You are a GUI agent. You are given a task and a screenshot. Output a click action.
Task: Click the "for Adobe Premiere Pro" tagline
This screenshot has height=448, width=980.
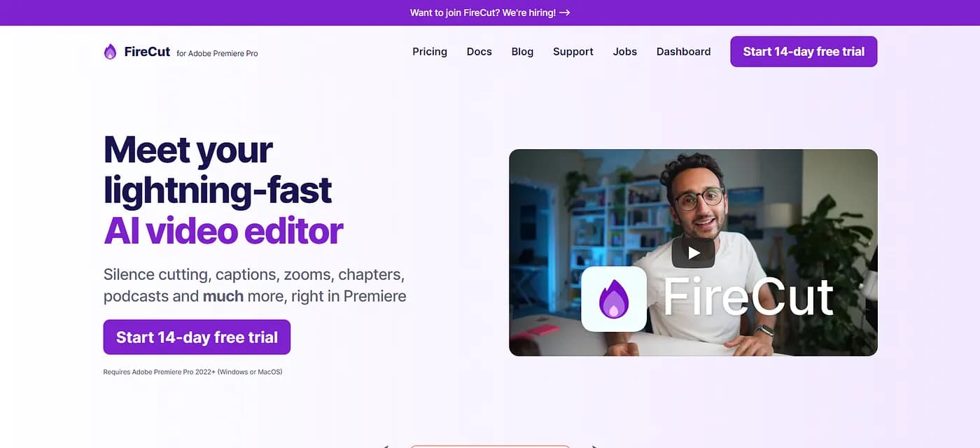pos(217,53)
